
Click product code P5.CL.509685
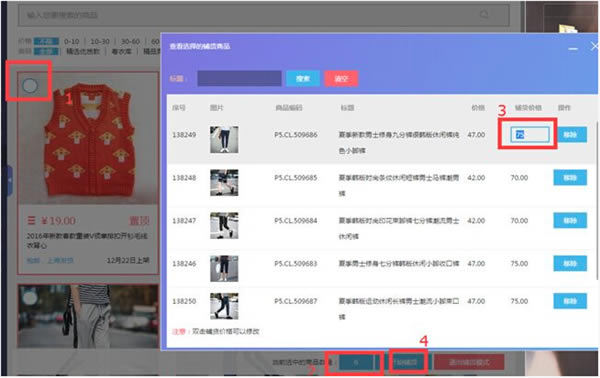(295, 178)
